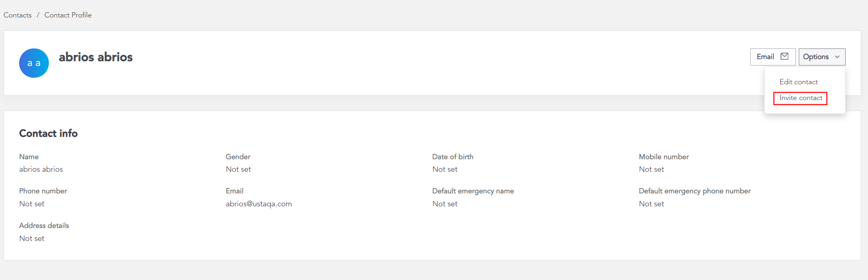Click the abrios@ustaqa.com email address
The width and height of the screenshot is (868, 280).
pos(259,204)
